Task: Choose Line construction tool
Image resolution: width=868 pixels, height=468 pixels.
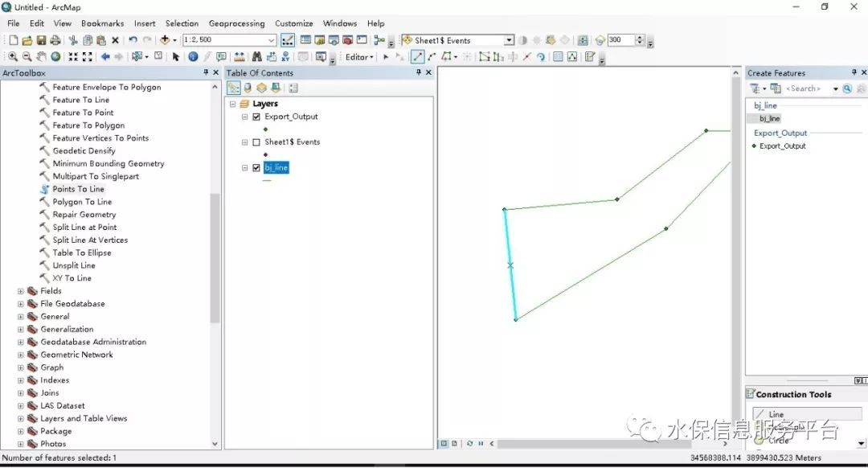Action: [807, 414]
